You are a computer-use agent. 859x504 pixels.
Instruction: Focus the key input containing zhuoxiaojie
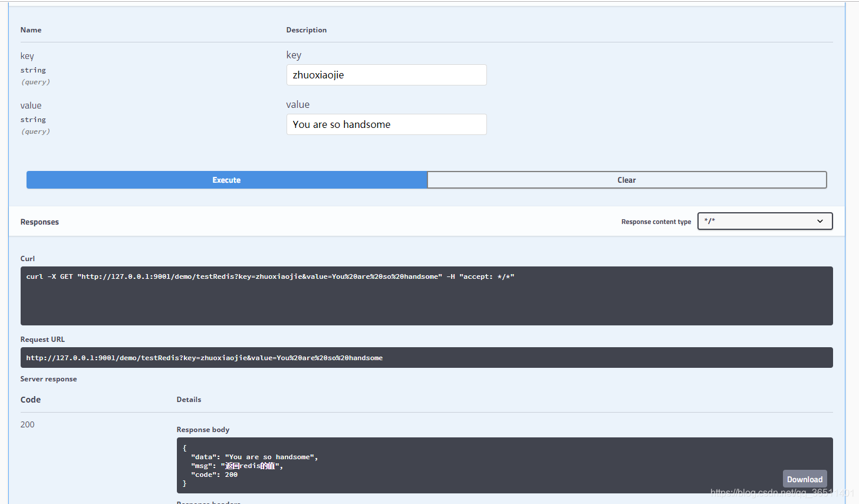[386, 75]
